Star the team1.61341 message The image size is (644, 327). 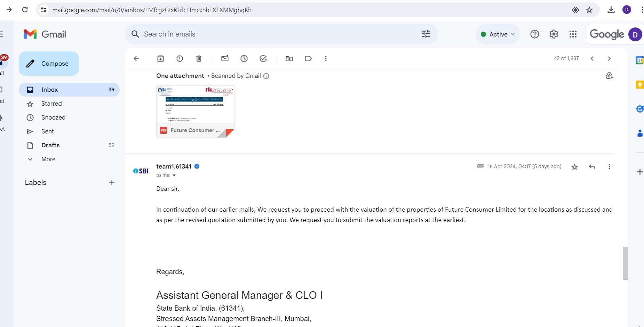(574, 167)
